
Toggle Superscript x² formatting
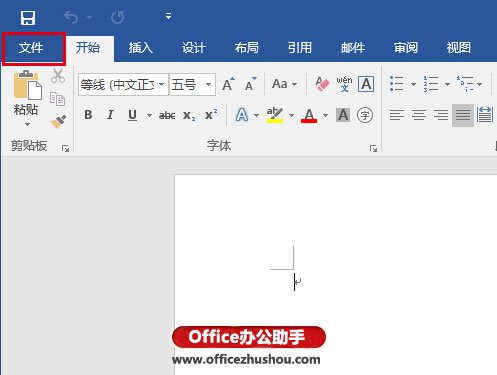click(211, 115)
